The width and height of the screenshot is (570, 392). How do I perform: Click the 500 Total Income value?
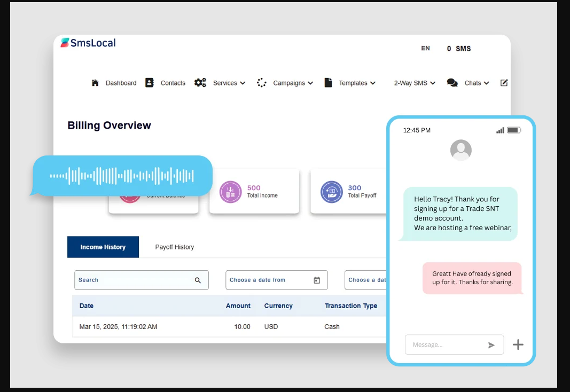pos(254,188)
